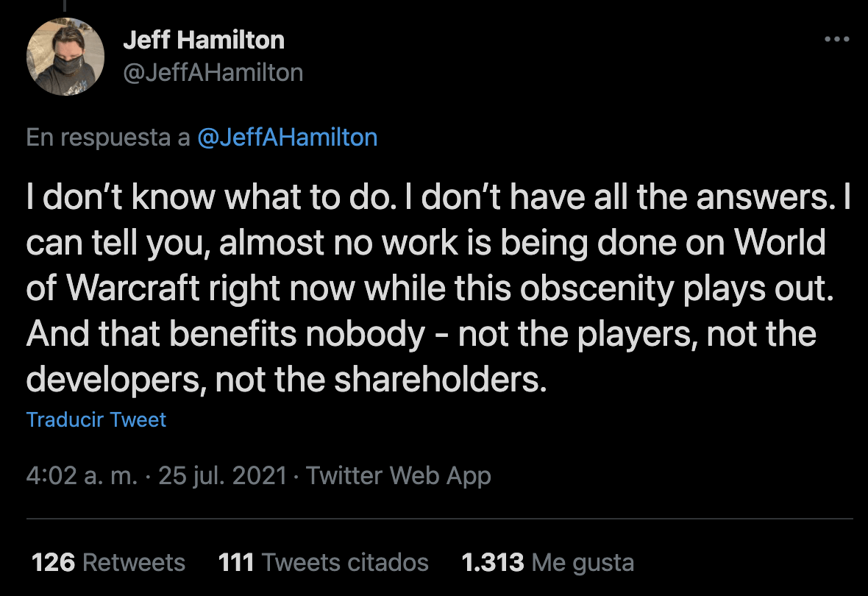The width and height of the screenshot is (868, 596).
Task: Click the 111 quoted tweets number
Action: [x=236, y=563]
